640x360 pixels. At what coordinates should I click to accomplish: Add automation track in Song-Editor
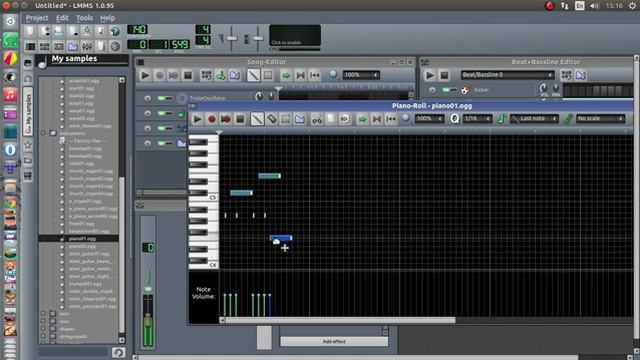pyautogui.click(x=235, y=75)
